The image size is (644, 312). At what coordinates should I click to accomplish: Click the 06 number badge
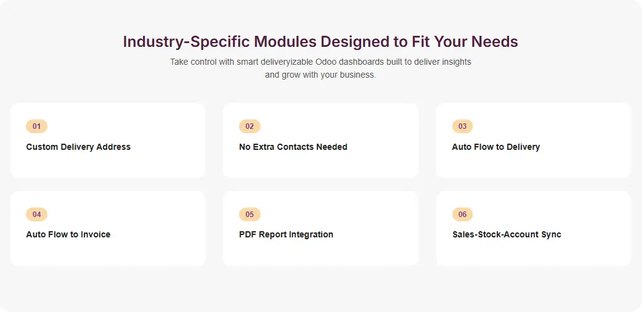coord(462,215)
